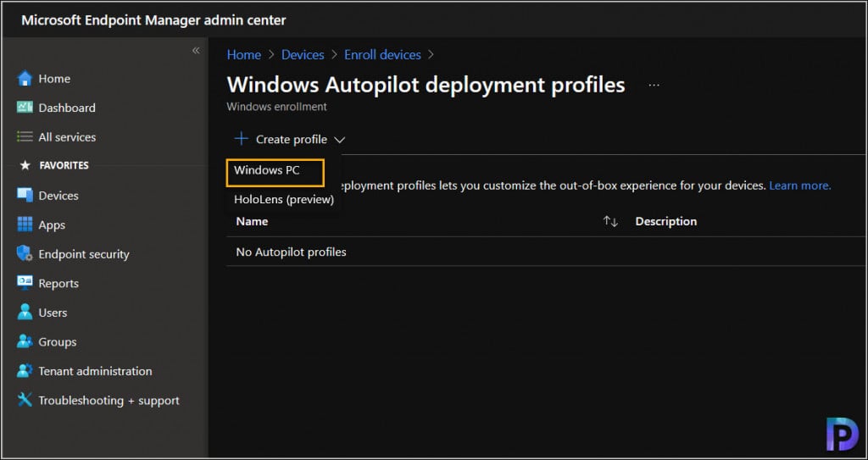Image resolution: width=868 pixels, height=460 pixels.
Task: Sort the Name column using arrows icon
Action: pos(610,221)
